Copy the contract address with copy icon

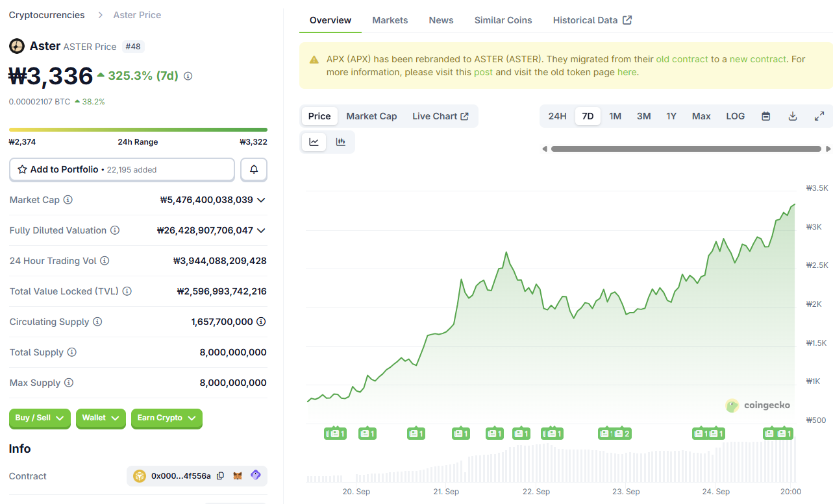[x=221, y=476]
